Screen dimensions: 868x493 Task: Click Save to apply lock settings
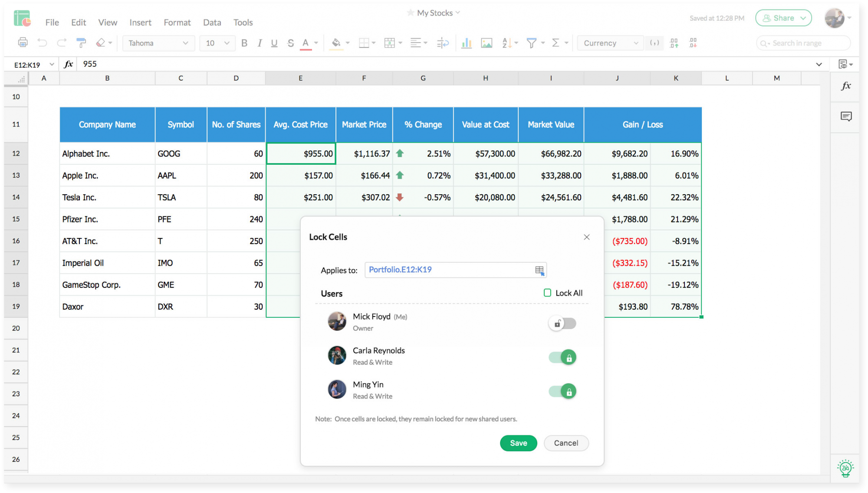pos(518,443)
